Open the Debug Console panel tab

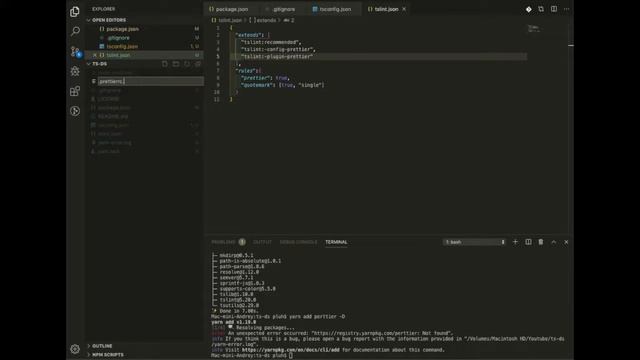tap(298, 242)
